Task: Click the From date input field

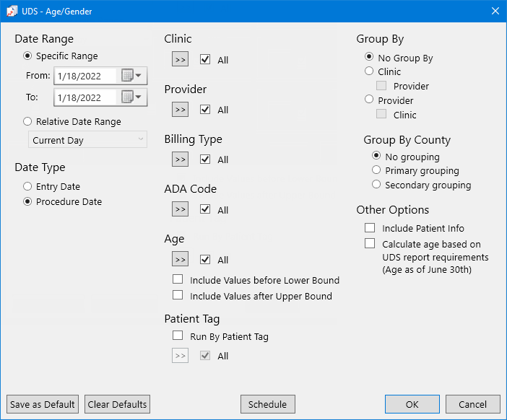Action: coord(84,76)
